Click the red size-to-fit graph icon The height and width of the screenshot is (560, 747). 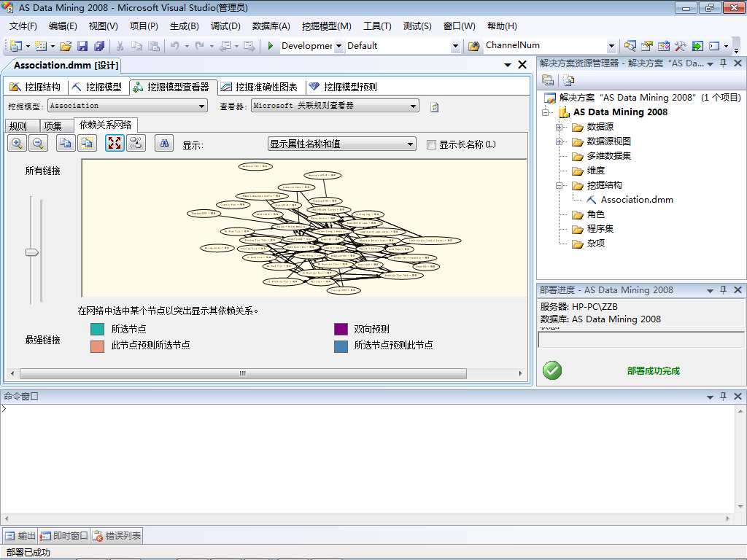(x=115, y=144)
